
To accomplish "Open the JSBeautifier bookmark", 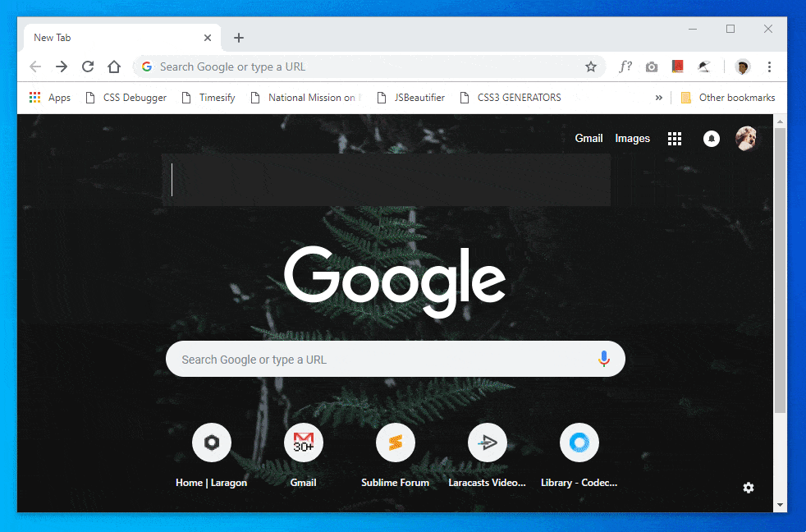I will tap(410, 98).
